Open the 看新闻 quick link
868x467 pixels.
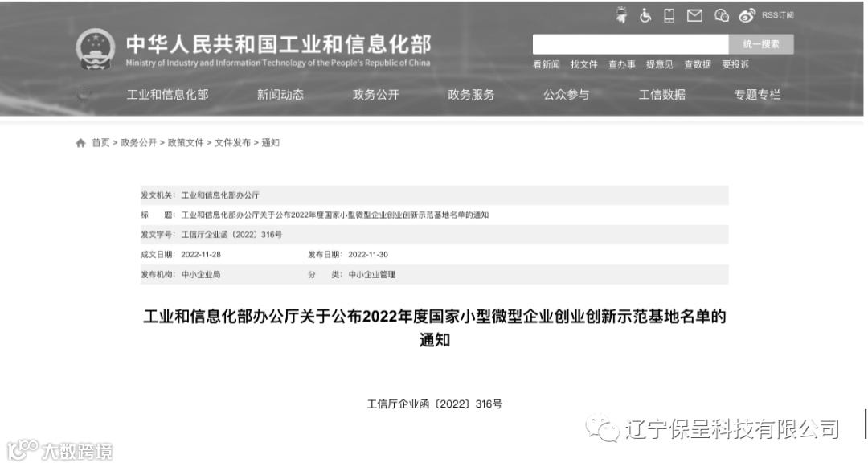pos(547,65)
